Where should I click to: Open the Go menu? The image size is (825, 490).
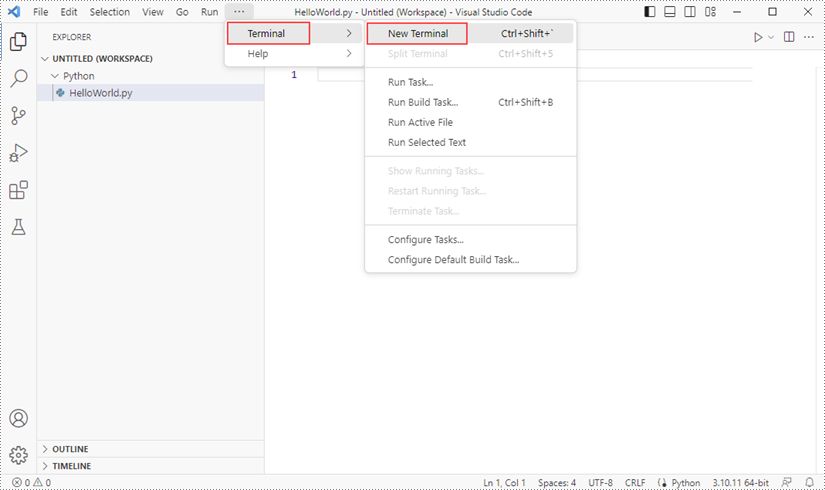tap(182, 12)
